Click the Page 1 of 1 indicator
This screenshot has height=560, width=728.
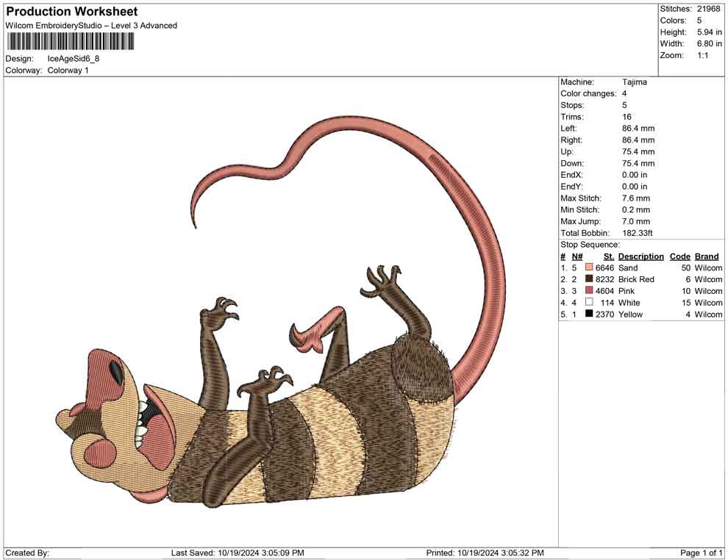coord(699,552)
